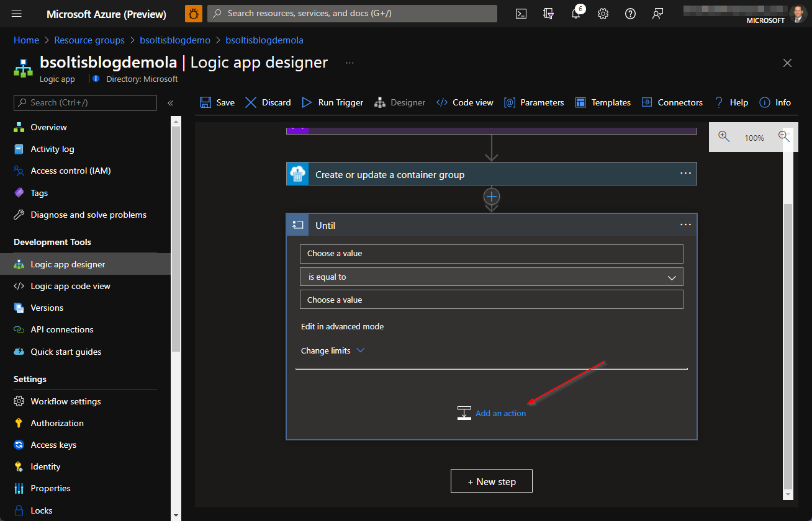The height and width of the screenshot is (521, 812).
Task: Collapse the left sidebar menu
Action: (x=171, y=103)
